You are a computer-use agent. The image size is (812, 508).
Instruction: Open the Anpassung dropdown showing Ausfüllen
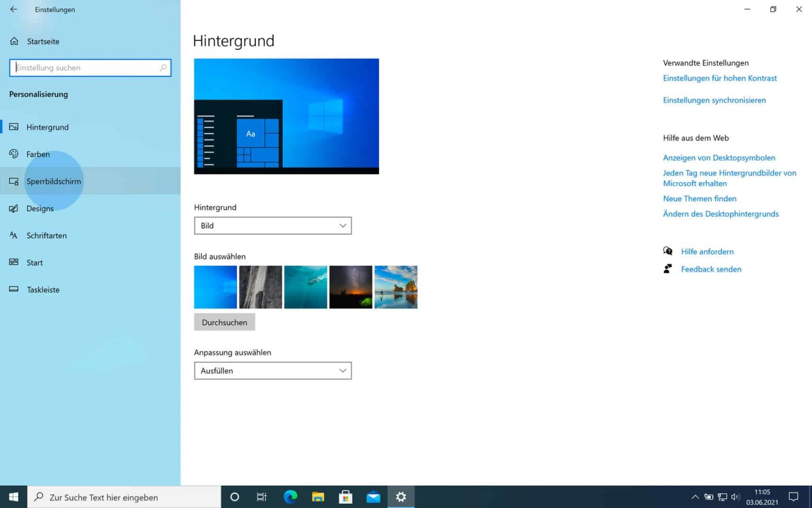pos(272,370)
